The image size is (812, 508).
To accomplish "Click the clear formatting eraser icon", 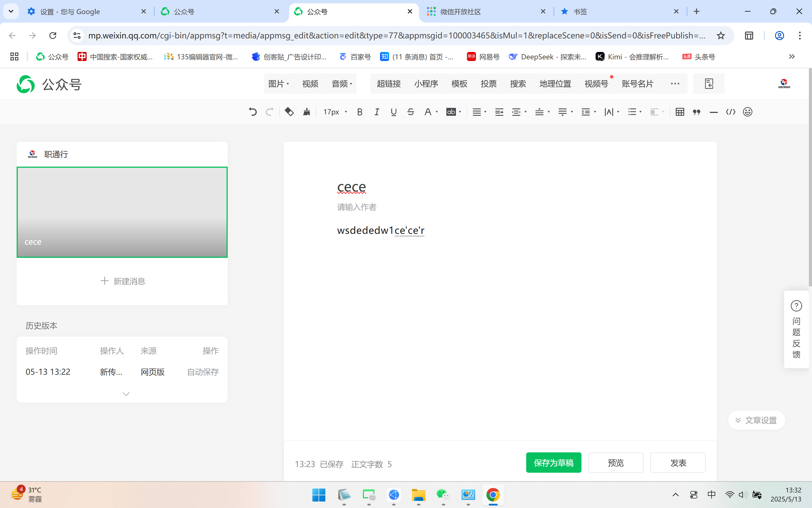I will coord(289,112).
